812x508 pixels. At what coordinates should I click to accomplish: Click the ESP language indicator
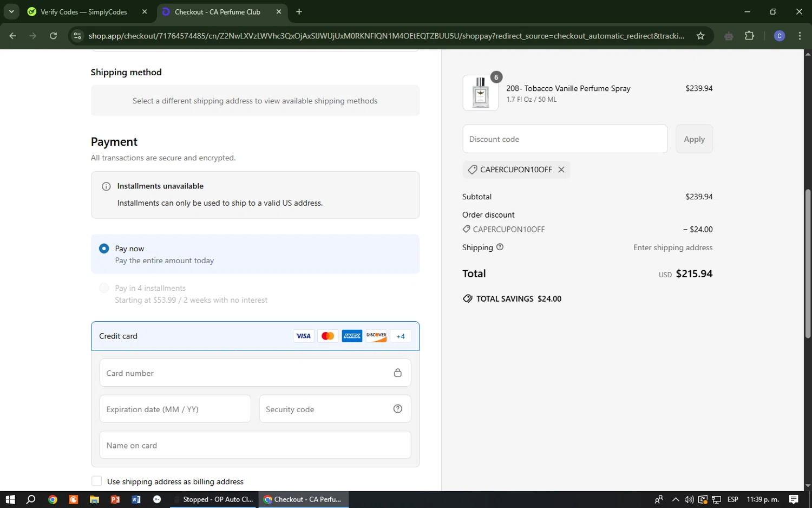click(x=733, y=499)
